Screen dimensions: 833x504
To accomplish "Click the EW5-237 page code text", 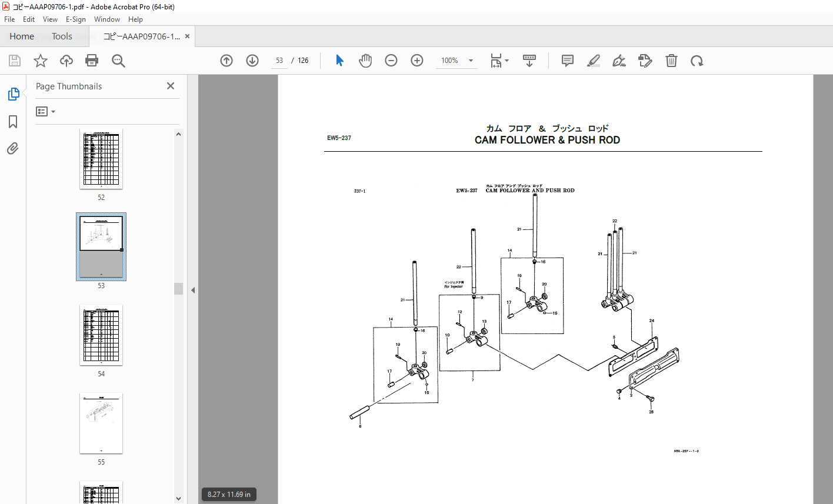I will pos(339,138).
